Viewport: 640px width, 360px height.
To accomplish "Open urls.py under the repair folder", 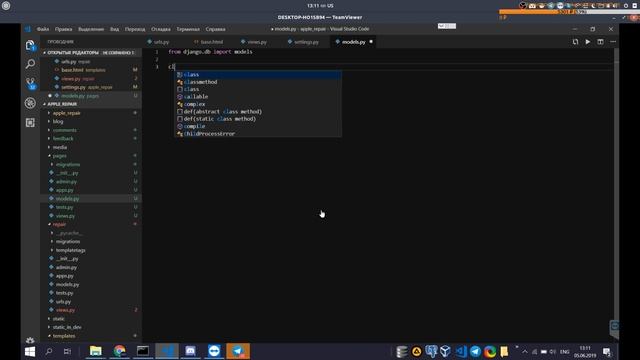I will 63,302.
